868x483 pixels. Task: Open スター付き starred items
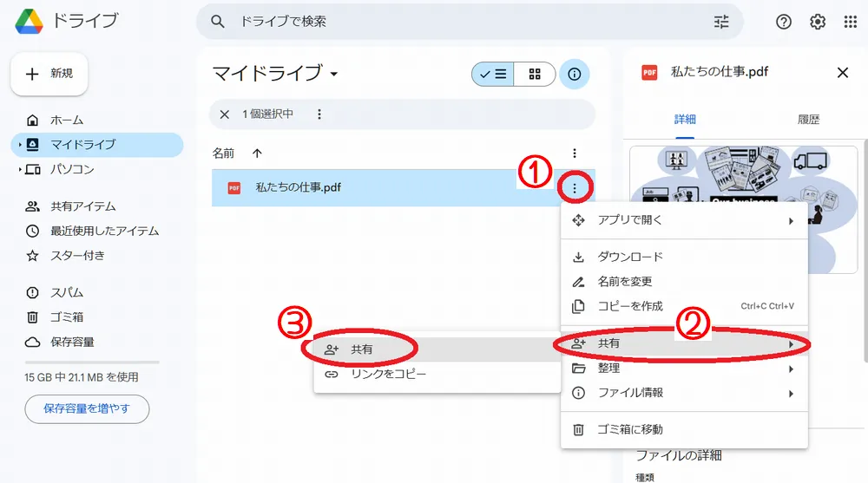coord(77,256)
